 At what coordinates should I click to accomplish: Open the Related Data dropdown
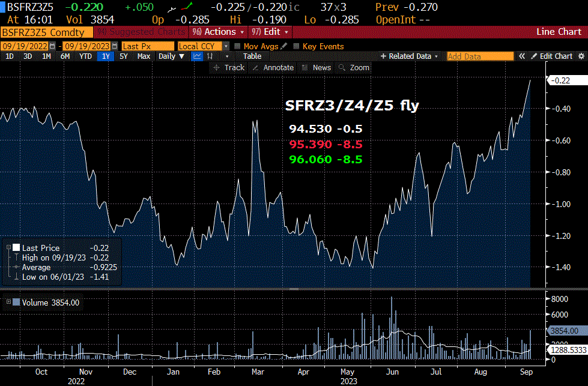tap(409, 56)
